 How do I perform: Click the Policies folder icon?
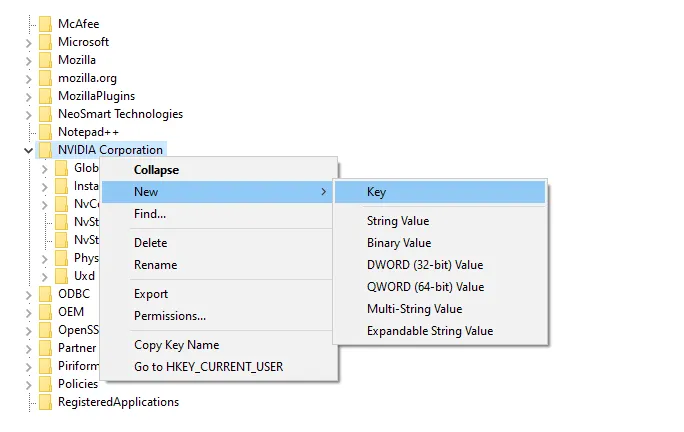click(45, 384)
